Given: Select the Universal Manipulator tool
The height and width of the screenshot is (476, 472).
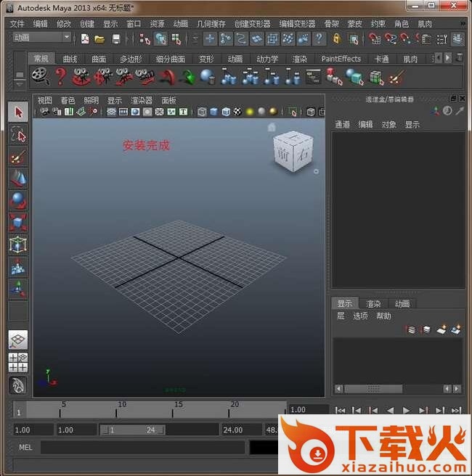Looking at the screenshot, I should click(x=18, y=245).
